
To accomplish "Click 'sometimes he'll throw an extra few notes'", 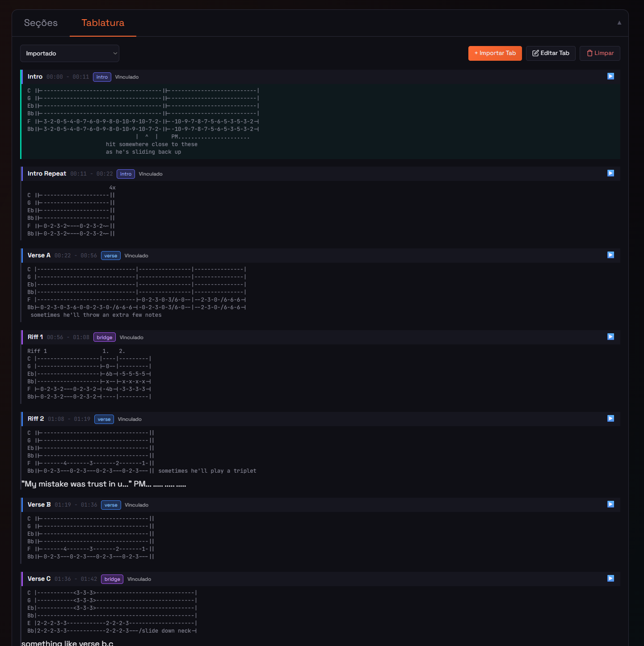I will [96, 315].
